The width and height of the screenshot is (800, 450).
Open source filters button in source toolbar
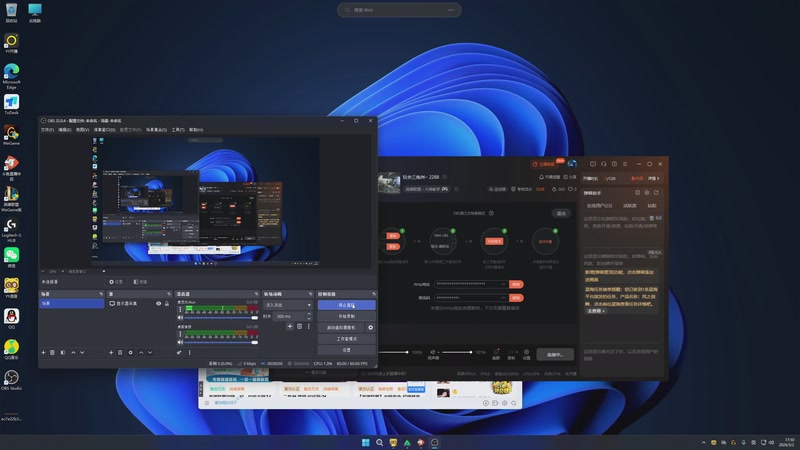[x=140, y=282]
